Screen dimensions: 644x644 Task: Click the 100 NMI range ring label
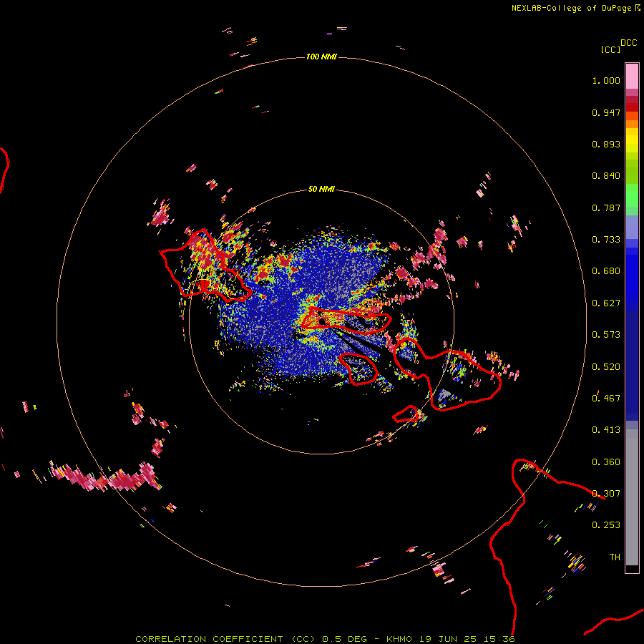[x=321, y=57]
